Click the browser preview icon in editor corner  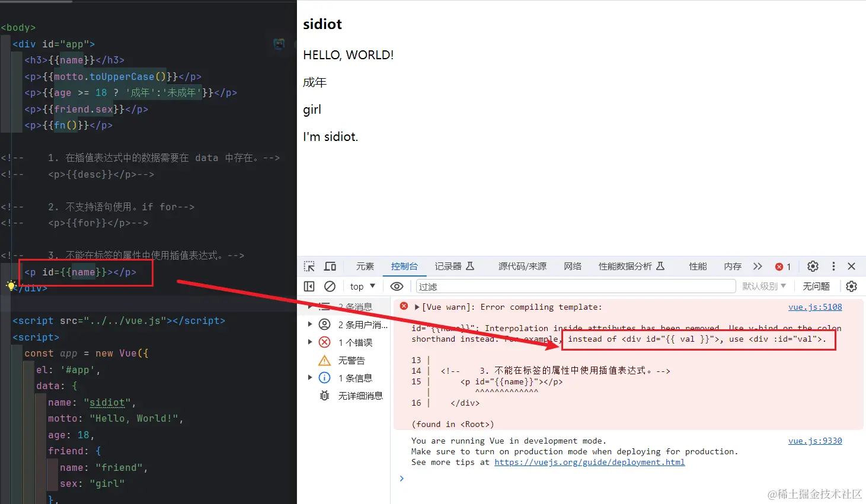tap(279, 44)
